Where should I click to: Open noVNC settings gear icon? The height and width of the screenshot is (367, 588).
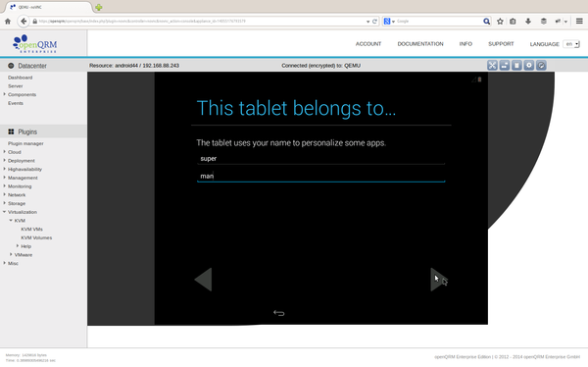click(x=529, y=66)
